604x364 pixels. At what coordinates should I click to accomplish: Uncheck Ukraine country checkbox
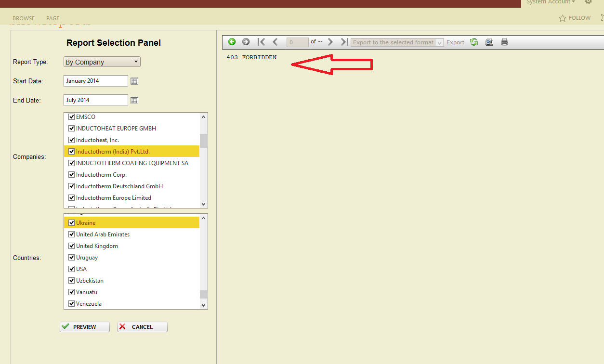[x=72, y=223]
